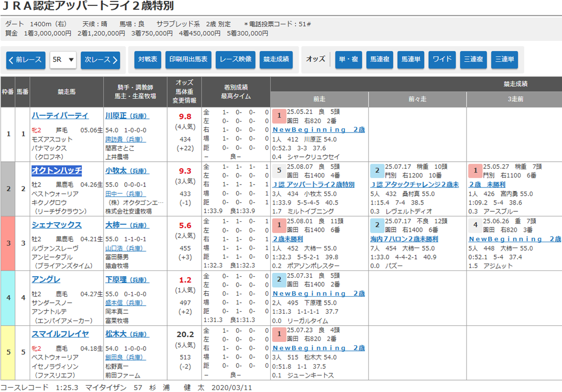The width and height of the screenshot is (562, 392).
Task: Go to next race with 次レース button
Action: pos(100,60)
